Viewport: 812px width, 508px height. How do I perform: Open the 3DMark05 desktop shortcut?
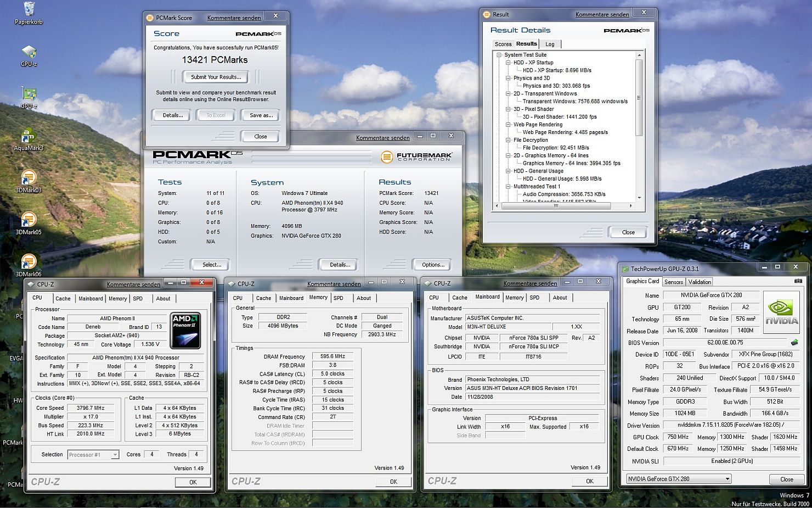point(29,223)
